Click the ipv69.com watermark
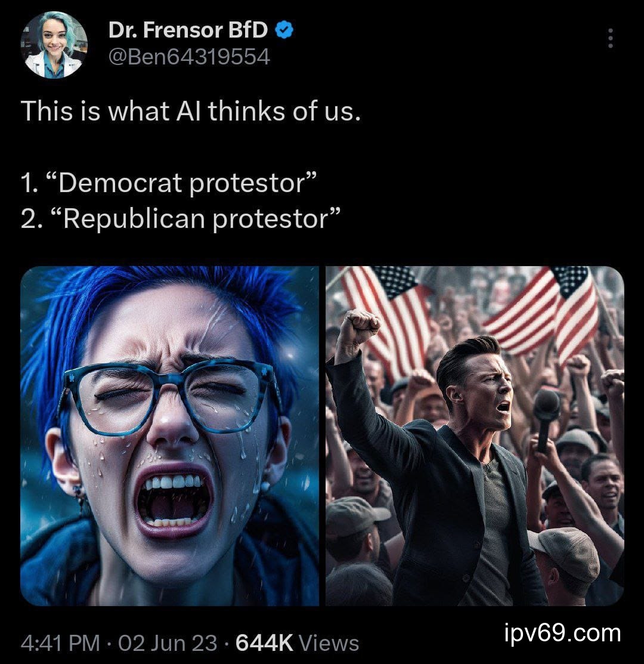The image size is (644, 664). (563, 634)
